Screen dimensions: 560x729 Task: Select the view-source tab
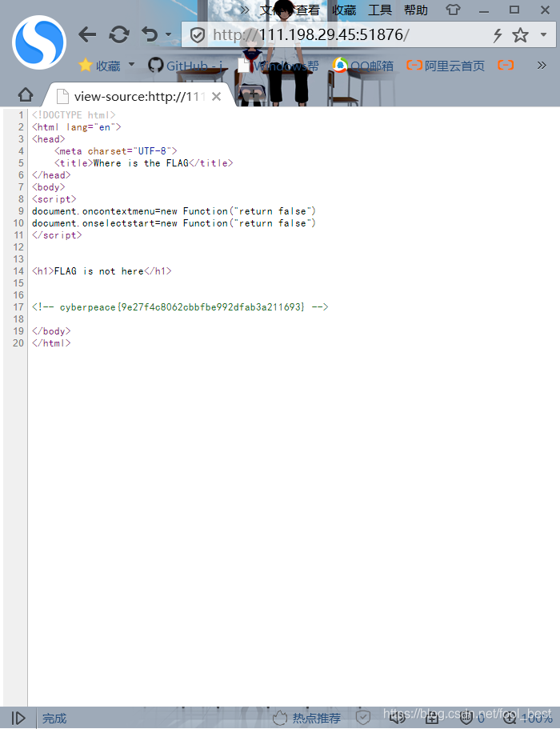(139, 96)
